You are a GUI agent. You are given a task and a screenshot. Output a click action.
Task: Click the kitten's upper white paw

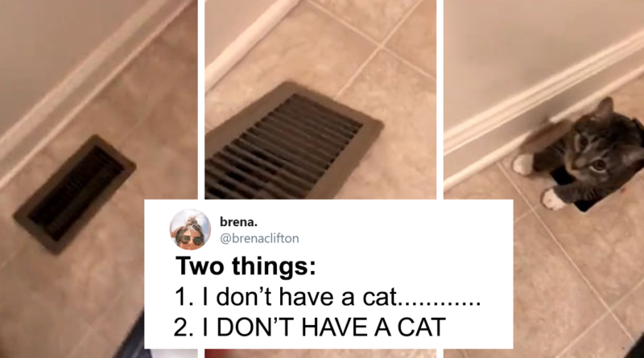(522, 164)
